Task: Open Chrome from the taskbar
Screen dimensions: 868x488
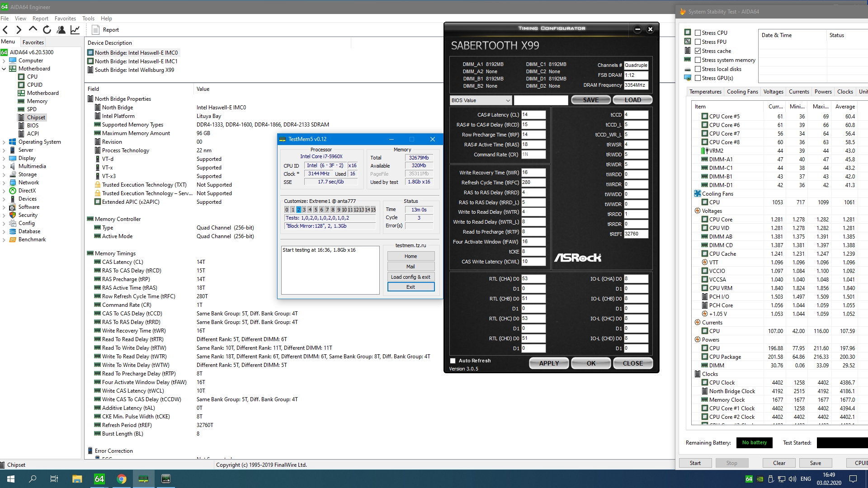Action: [122, 479]
